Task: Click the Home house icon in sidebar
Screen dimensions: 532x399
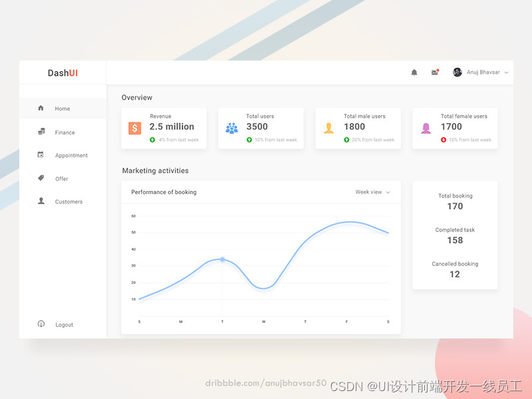Action: [x=41, y=108]
